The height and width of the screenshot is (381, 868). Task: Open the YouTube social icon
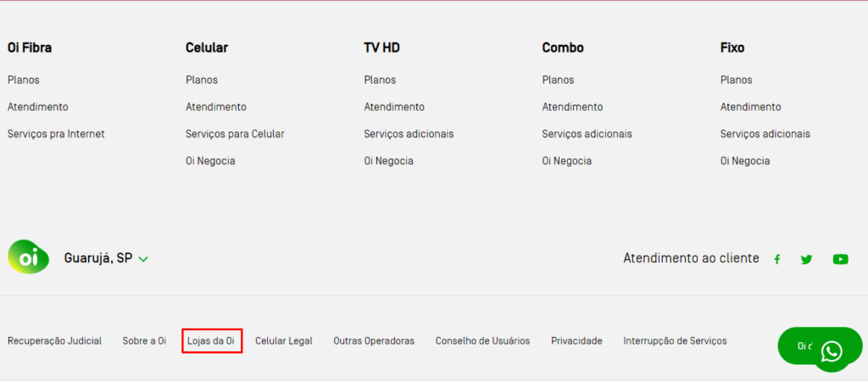(x=840, y=259)
